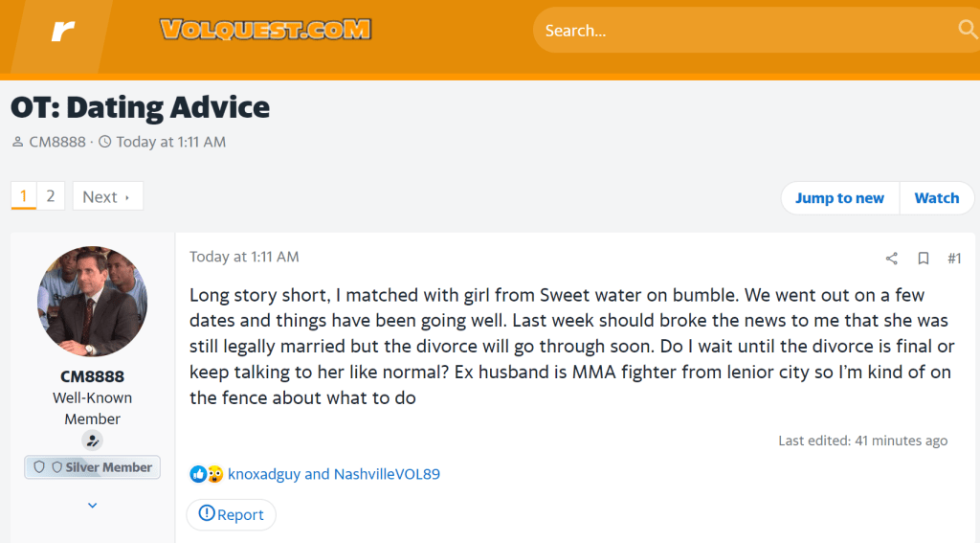Click the magnifying glass search icon
Viewport: 980px width, 543px height.
(x=968, y=30)
